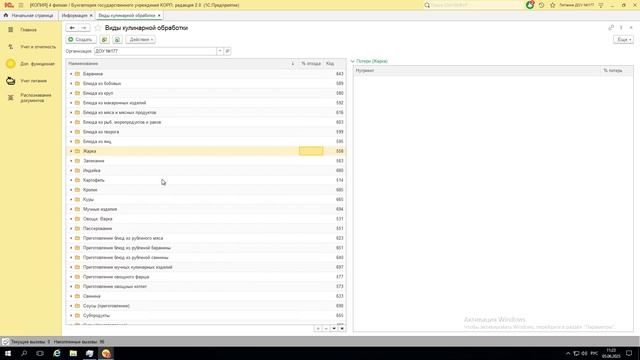640x360 pixels.
Task: Click the % потерь column header
Action: [616, 71]
